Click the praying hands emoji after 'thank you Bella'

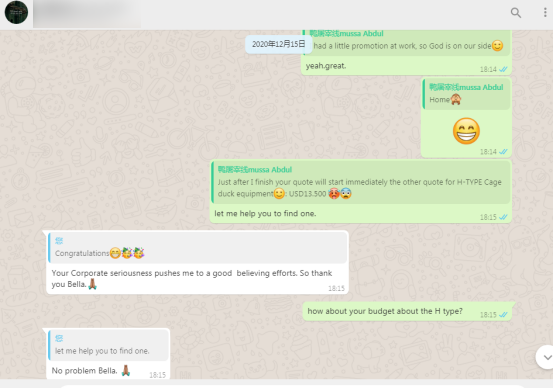point(92,284)
